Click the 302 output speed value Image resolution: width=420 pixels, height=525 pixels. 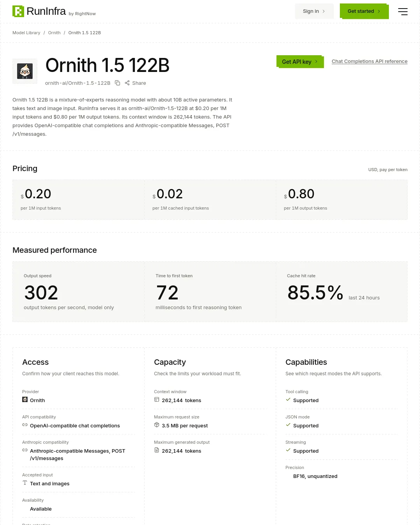41,293
